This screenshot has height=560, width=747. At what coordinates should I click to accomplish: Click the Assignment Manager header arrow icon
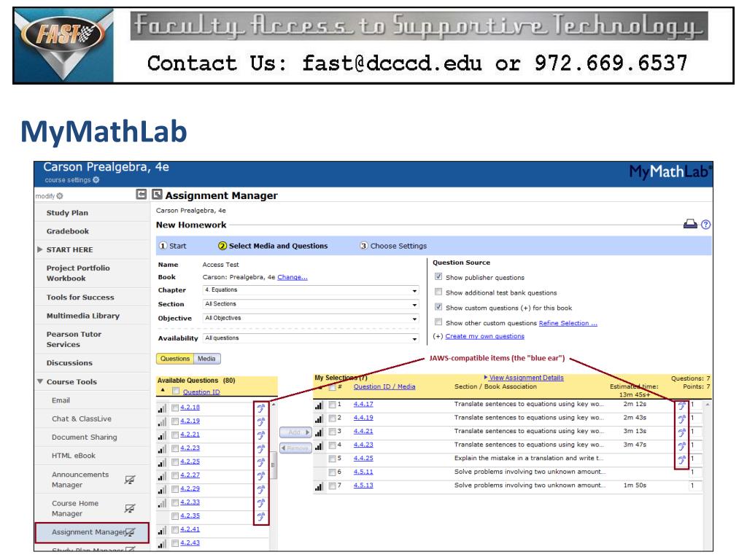pos(158,194)
